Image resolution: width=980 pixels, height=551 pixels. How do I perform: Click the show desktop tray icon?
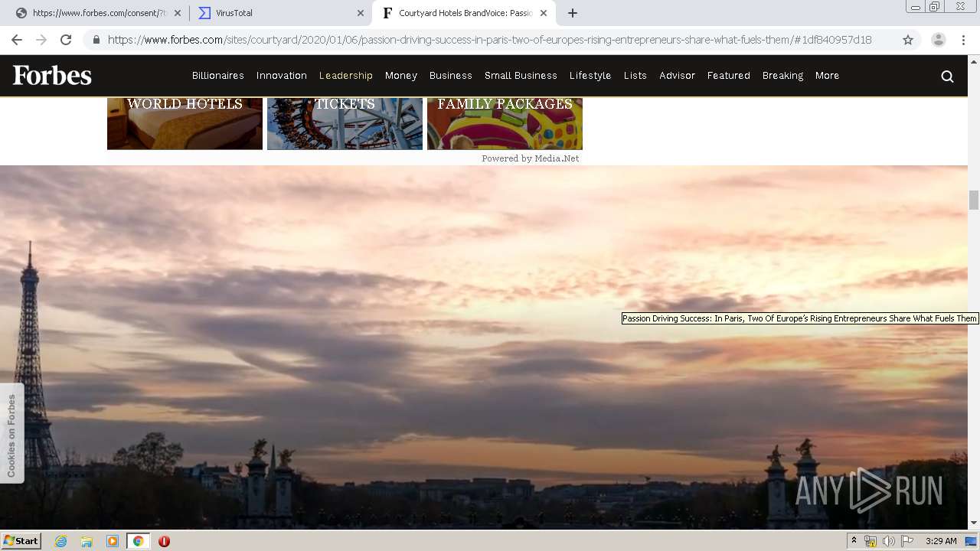971,541
